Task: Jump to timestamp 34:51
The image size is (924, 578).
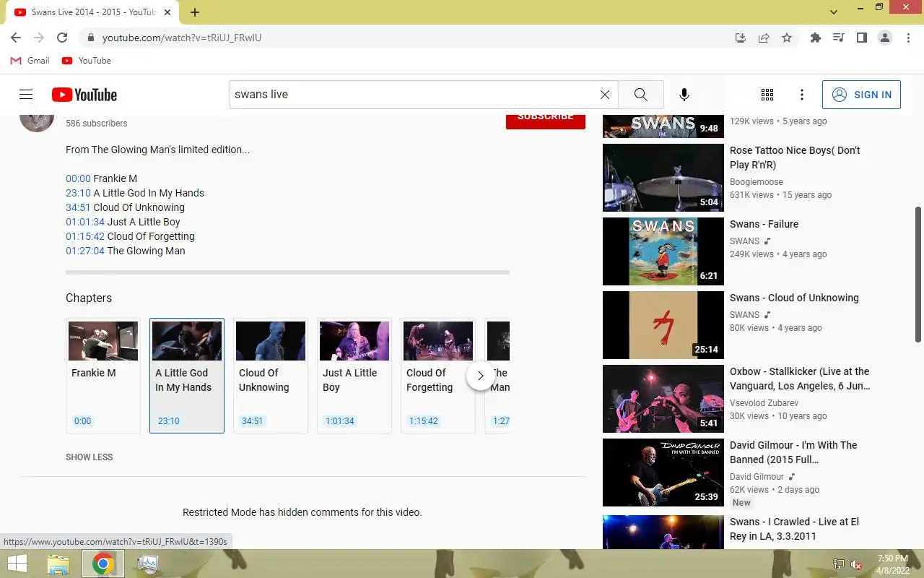Action: pyautogui.click(x=78, y=207)
